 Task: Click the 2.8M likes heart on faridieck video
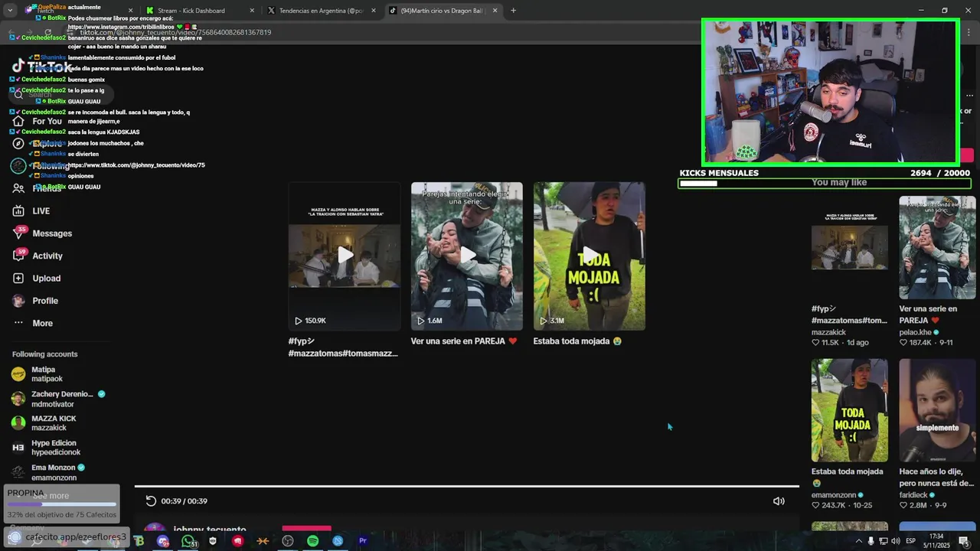point(903,506)
